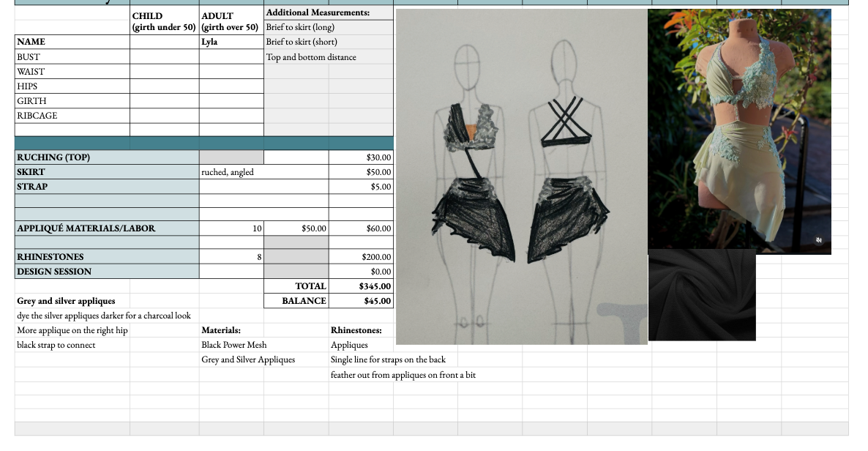Click the HIPS label cell

[72, 86]
